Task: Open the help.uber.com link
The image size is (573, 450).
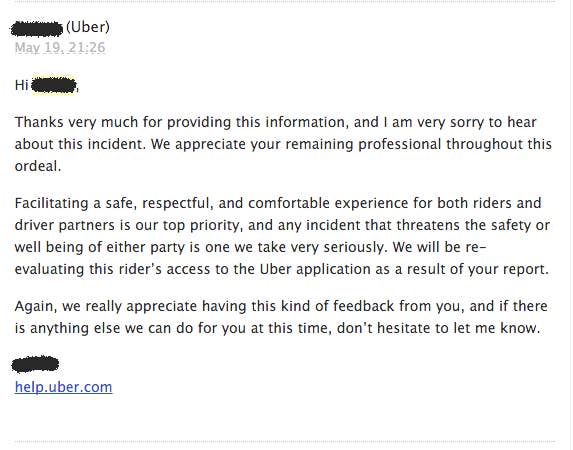Action: click(63, 387)
